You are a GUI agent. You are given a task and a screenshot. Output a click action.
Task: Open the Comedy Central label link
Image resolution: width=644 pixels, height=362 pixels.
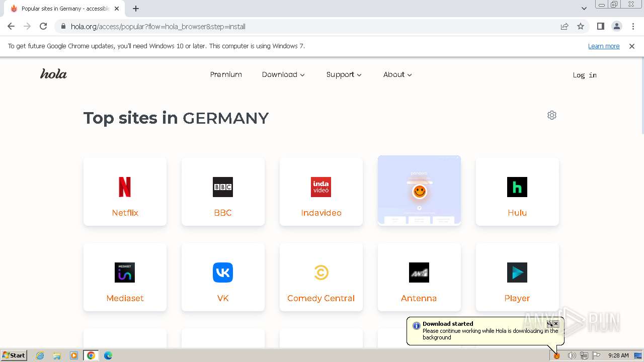click(321, 298)
